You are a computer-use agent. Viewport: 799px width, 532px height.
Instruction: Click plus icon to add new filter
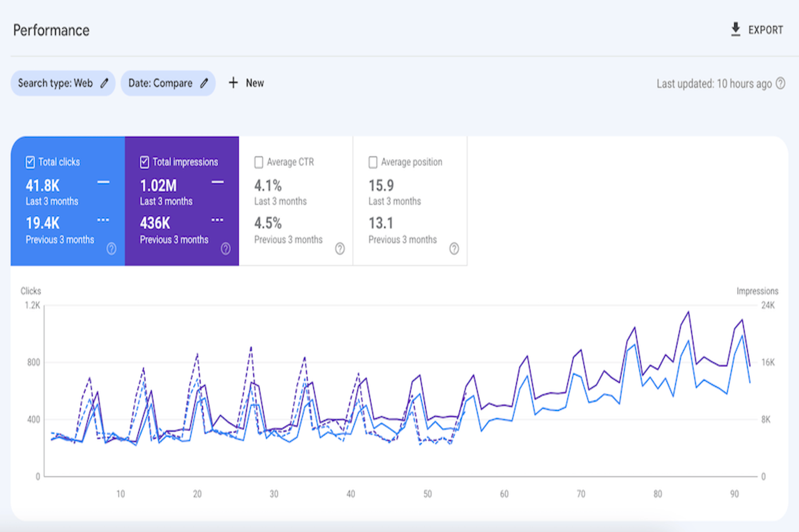pos(233,83)
